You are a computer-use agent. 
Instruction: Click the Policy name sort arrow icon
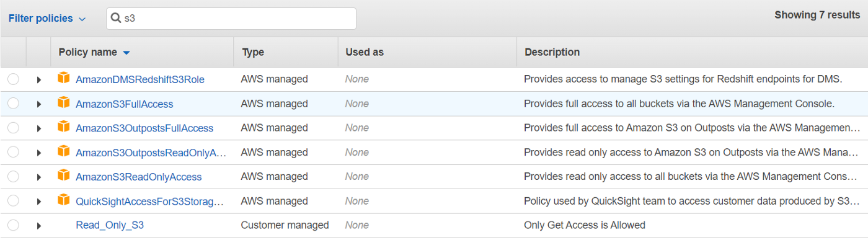(x=126, y=53)
